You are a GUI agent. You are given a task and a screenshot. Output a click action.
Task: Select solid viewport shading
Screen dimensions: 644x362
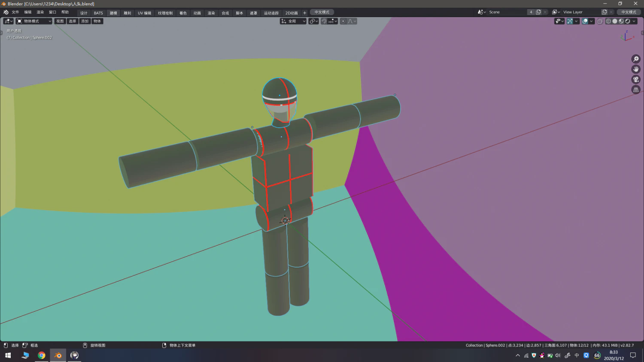[x=615, y=21]
